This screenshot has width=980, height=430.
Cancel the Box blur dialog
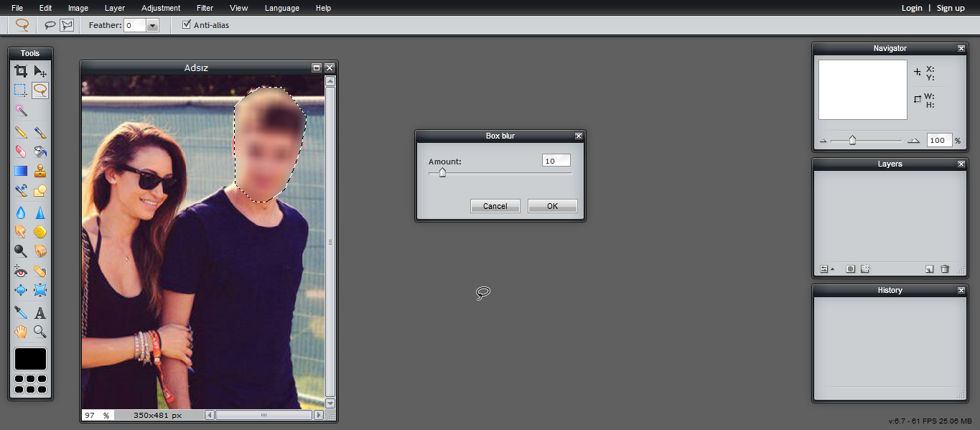click(495, 206)
